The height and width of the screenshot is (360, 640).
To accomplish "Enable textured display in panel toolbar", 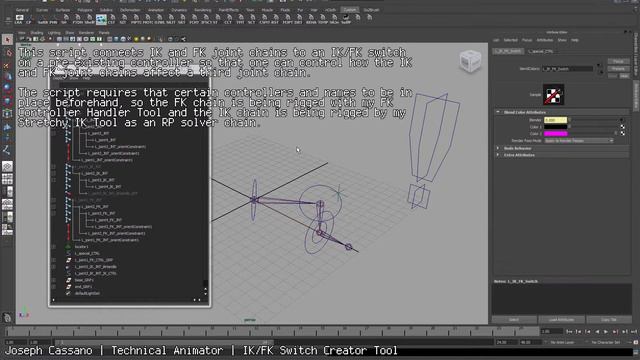I will coord(129,39).
